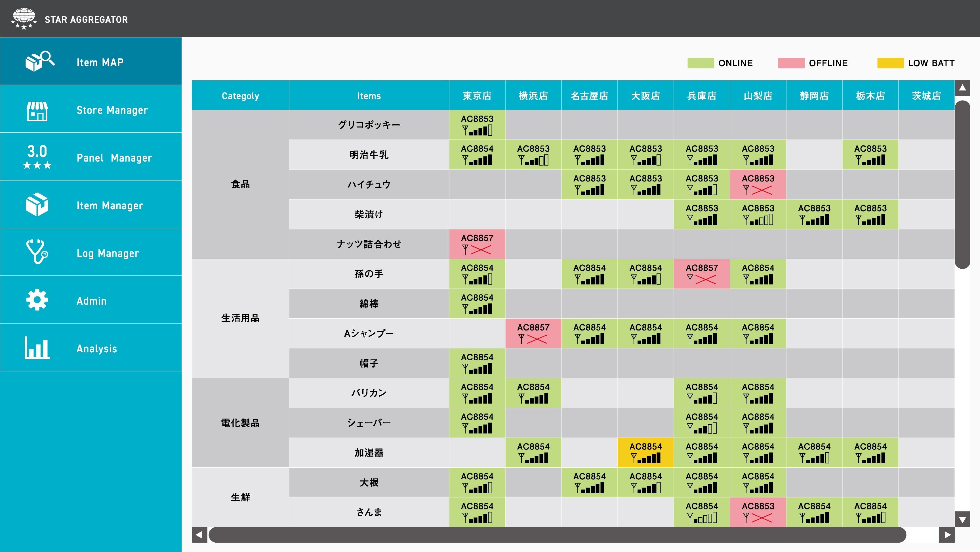Viewport: 980px width, 552px height.
Task: Click the Analysis bar chart icon
Action: point(37,347)
